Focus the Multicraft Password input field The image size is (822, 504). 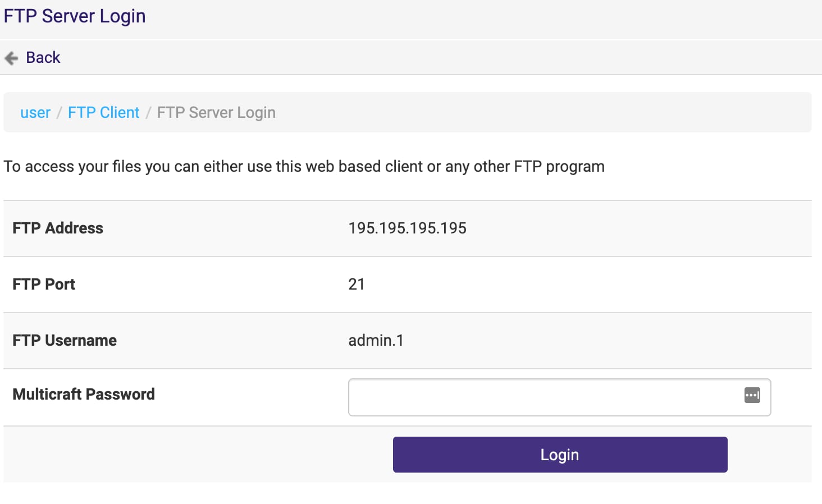point(539,397)
